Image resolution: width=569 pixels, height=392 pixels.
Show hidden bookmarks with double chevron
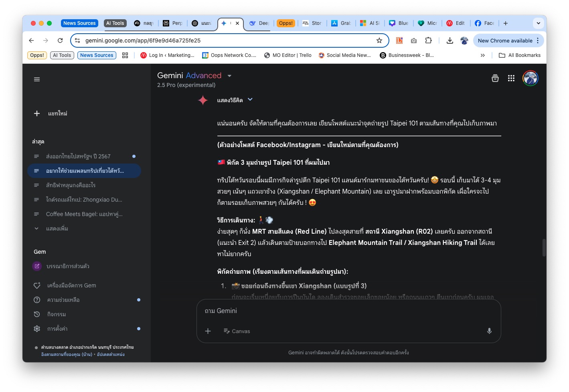[x=482, y=55]
